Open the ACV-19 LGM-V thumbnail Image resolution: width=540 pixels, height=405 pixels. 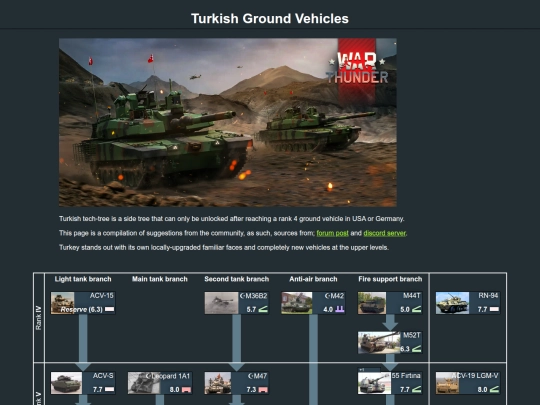click(x=447, y=383)
